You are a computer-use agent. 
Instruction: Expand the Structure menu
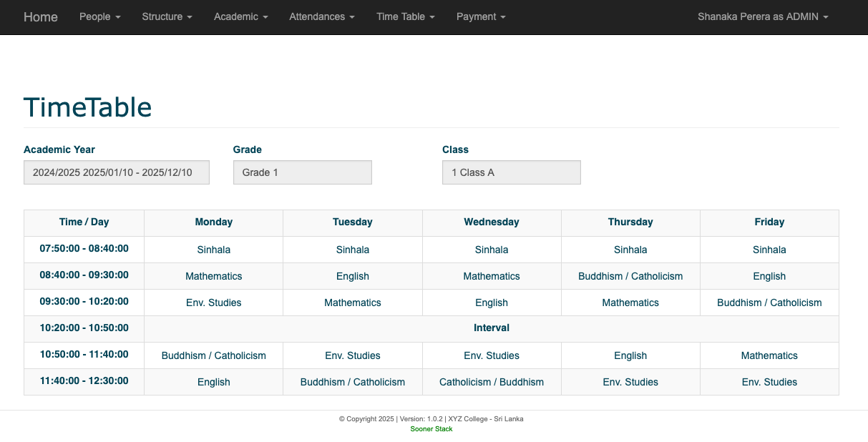tap(167, 17)
